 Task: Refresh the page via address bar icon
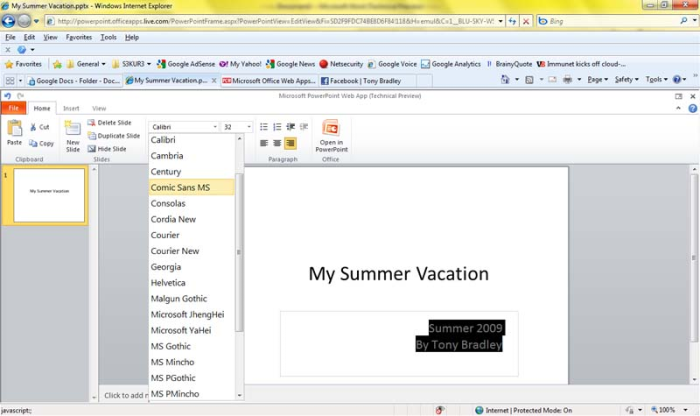click(x=512, y=21)
